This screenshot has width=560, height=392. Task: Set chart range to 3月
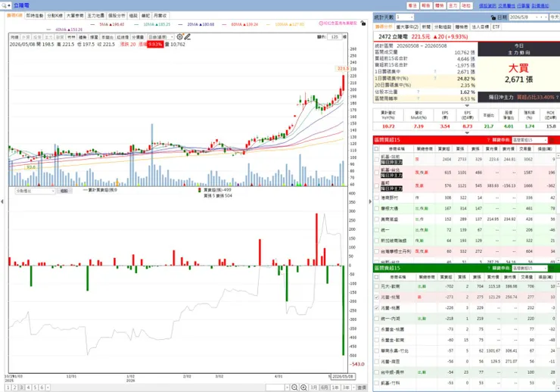[313, 387]
